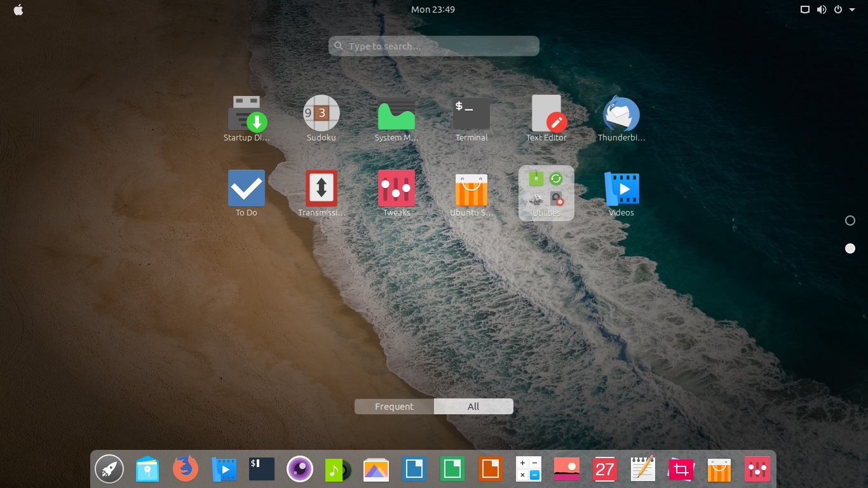Screen dimensions: 868x488
Task: Launch the green spreadsheet app in dock
Action: 452,470
